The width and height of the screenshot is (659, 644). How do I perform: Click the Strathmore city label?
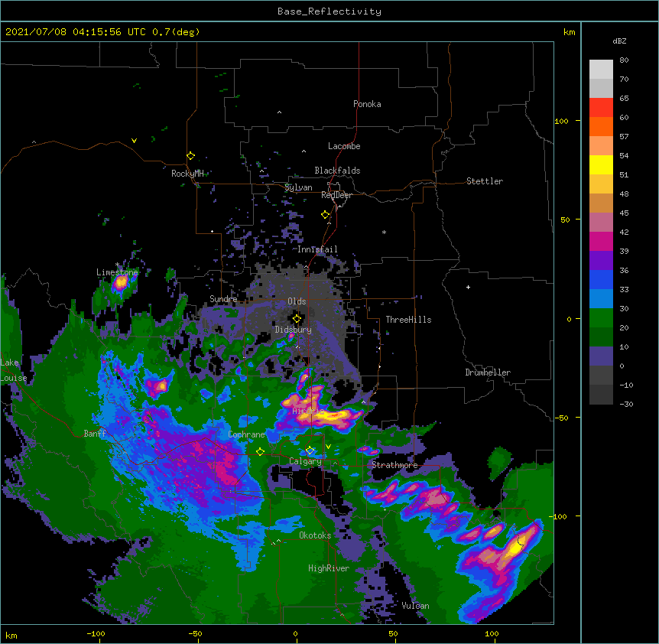tap(394, 465)
